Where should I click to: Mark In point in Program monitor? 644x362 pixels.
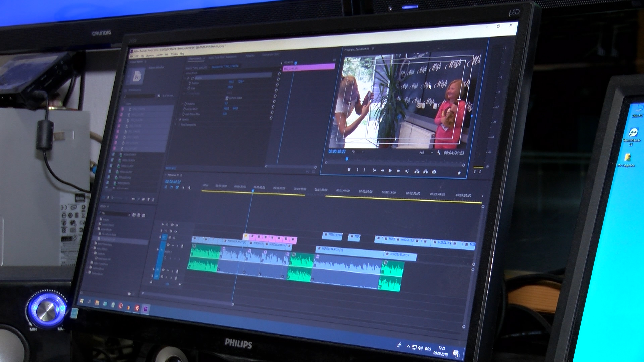[x=357, y=170]
